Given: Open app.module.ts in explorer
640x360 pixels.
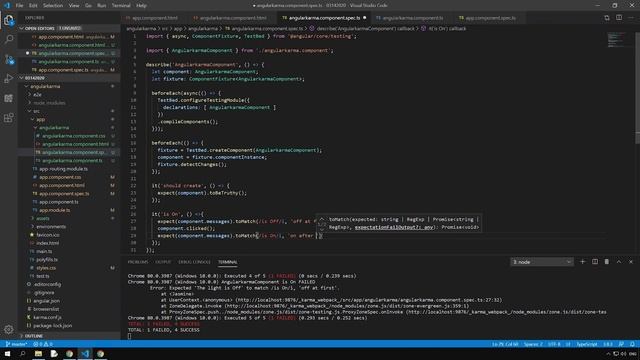Looking at the screenshot, I should [55, 210].
